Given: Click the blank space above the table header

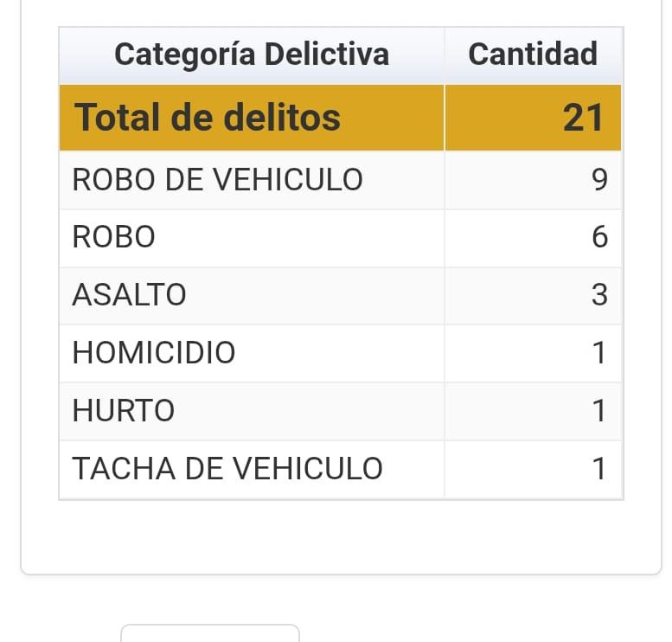Looking at the screenshot, I should coord(341,12).
